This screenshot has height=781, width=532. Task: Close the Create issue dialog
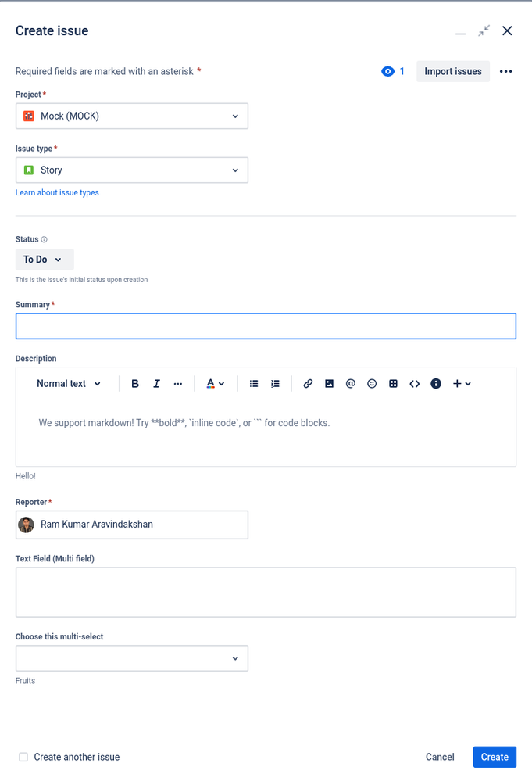tap(507, 31)
